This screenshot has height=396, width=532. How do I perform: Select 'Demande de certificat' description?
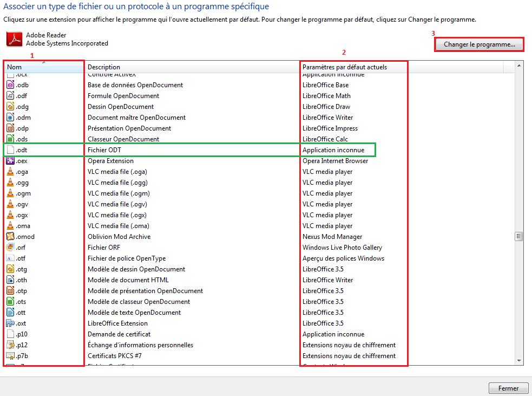(119, 334)
